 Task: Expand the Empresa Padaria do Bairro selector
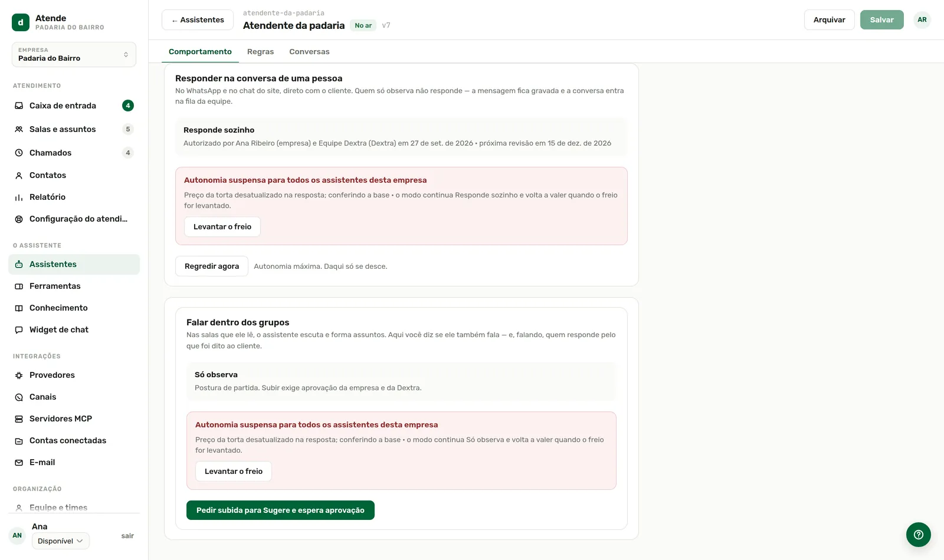74,54
